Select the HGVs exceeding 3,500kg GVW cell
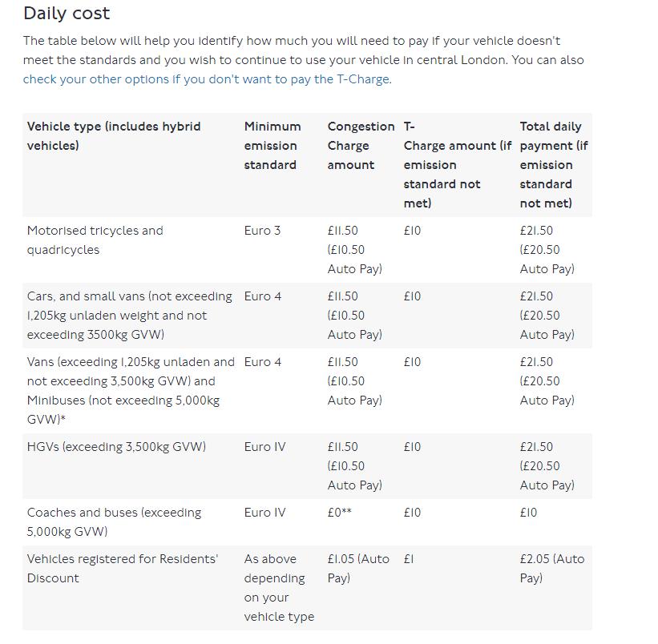Image resolution: width=658 pixels, height=644 pixels. tap(116, 447)
